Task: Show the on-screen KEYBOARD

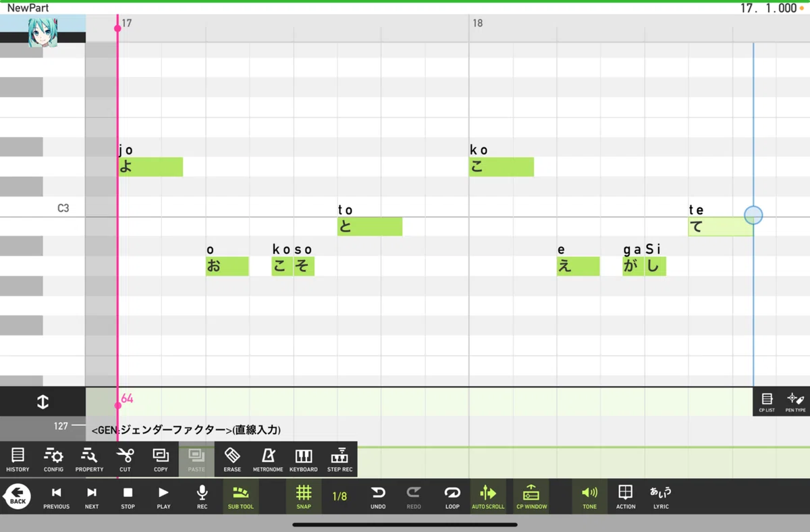Action: tap(304, 460)
